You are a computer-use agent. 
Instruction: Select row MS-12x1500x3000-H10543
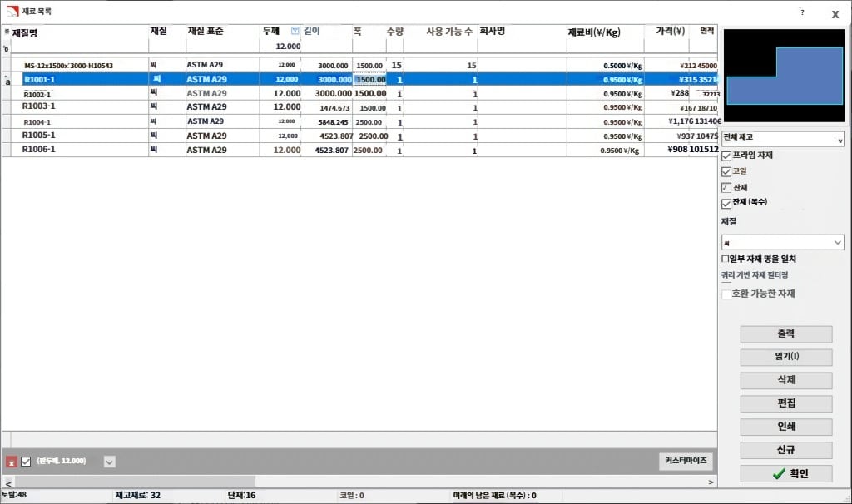tap(359, 65)
